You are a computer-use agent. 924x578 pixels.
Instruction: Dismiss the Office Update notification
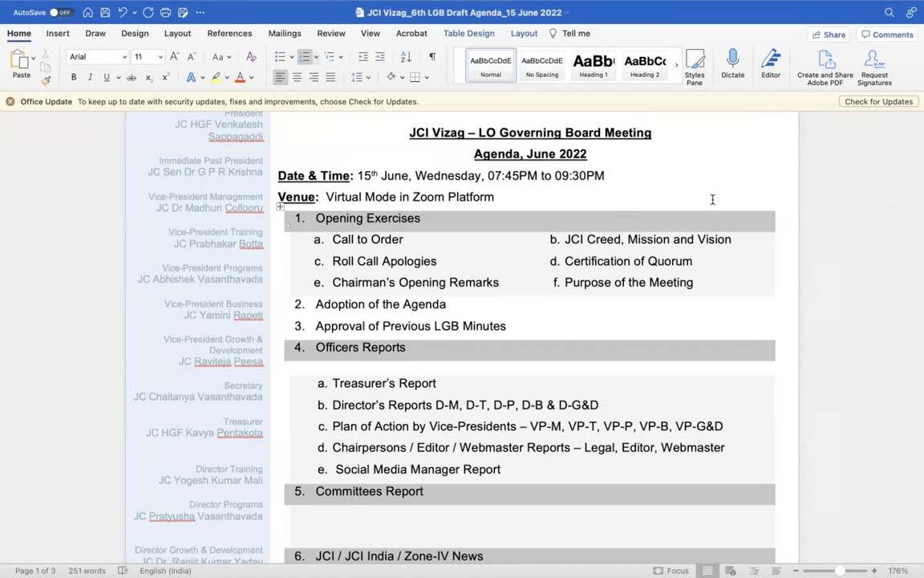tap(10, 101)
